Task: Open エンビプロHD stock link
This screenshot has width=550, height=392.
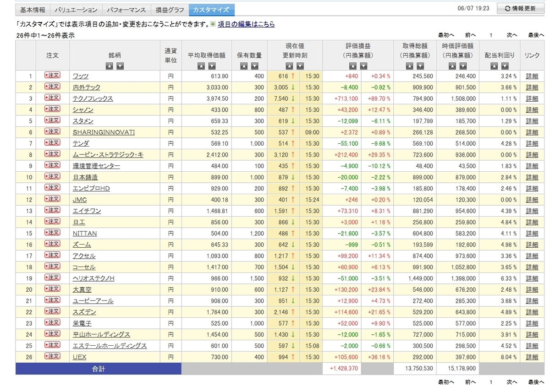Action: (x=91, y=188)
